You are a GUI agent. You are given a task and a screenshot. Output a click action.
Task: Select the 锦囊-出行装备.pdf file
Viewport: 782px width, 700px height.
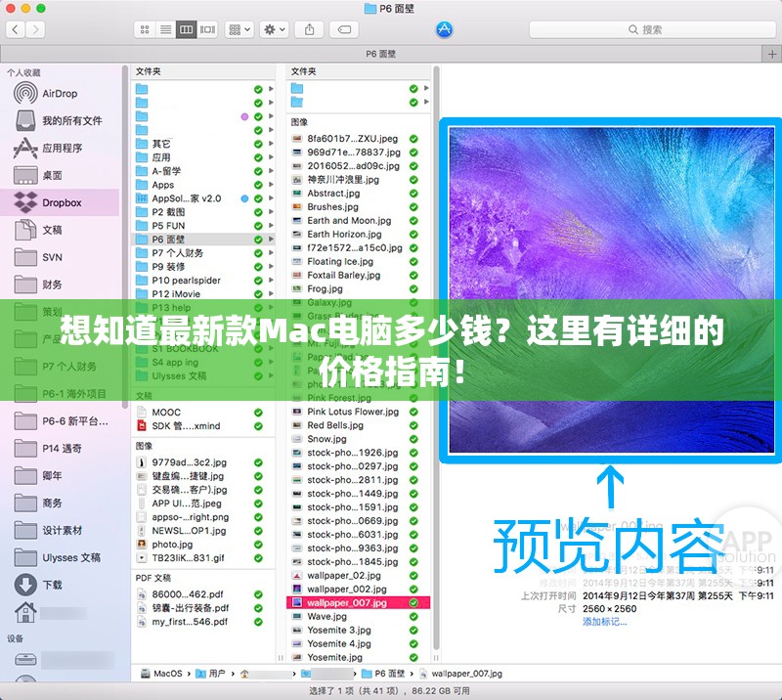203,608
